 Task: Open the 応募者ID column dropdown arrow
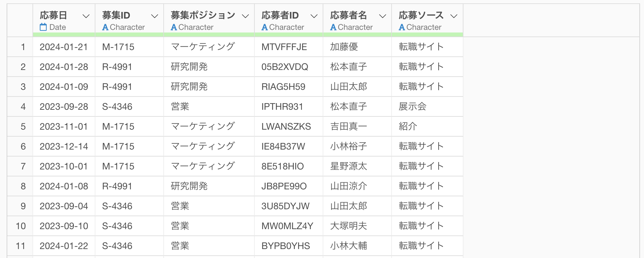tap(314, 16)
